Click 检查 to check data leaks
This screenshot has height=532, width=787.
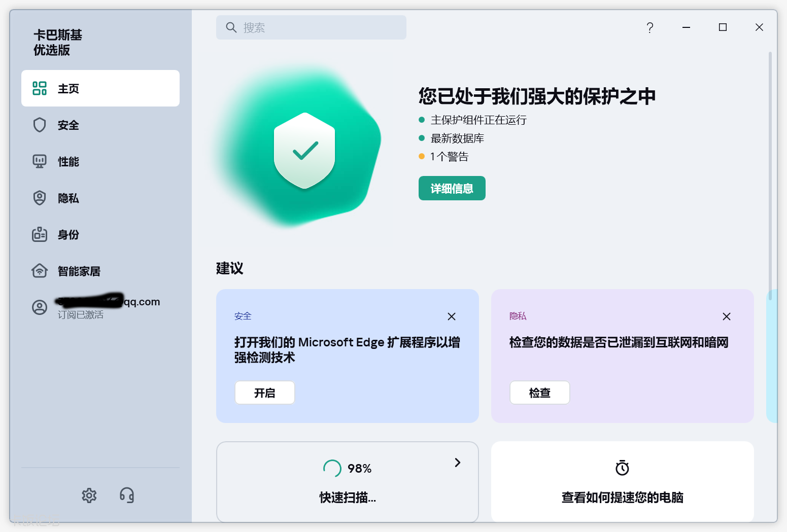click(x=540, y=393)
